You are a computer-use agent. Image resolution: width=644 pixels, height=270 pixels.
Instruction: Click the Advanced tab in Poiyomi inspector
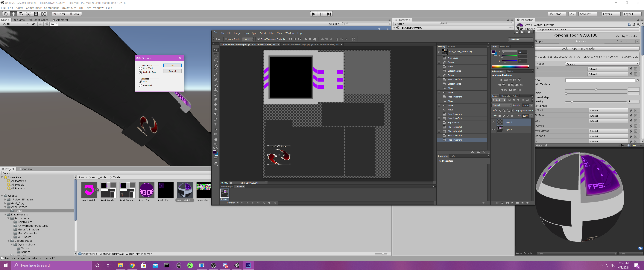click(x=581, y=41)
